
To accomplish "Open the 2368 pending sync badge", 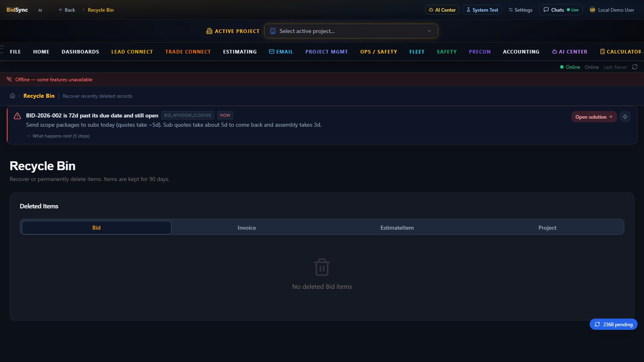I will [613, 324].
